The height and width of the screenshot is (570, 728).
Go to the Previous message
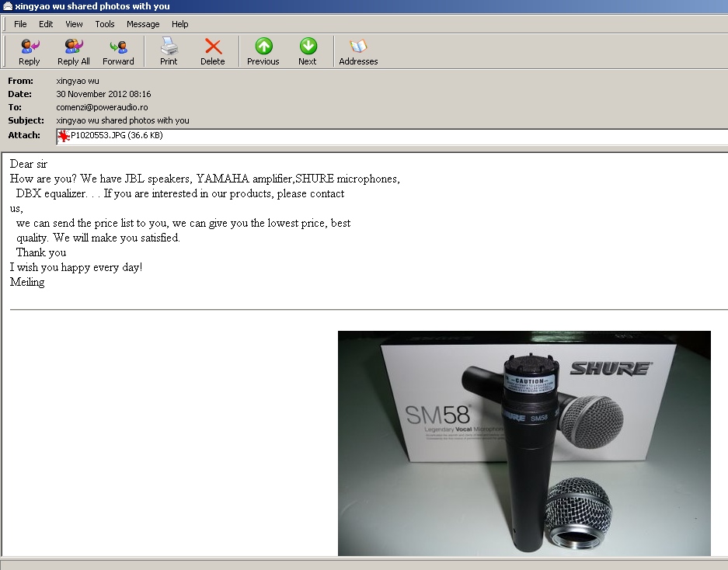point(263,51)
